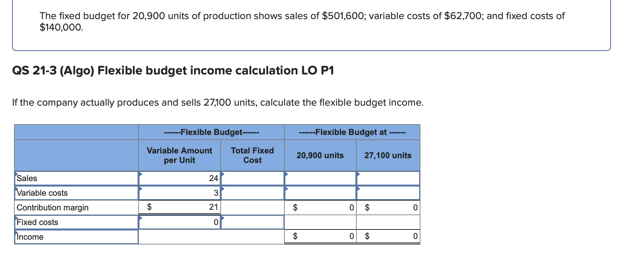Open the Income row label dropdown
Image resolution: width=644 pixels, height=268 pixels.
pos(76,237)
